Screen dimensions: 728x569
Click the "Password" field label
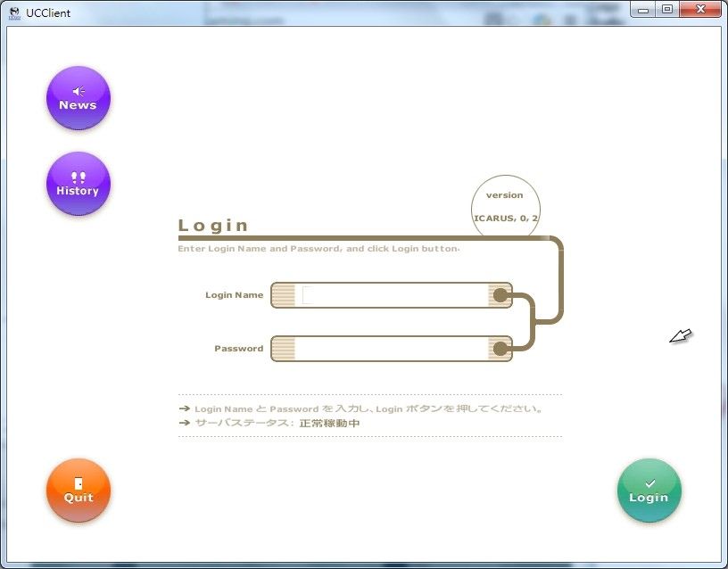tap(238, 349)
